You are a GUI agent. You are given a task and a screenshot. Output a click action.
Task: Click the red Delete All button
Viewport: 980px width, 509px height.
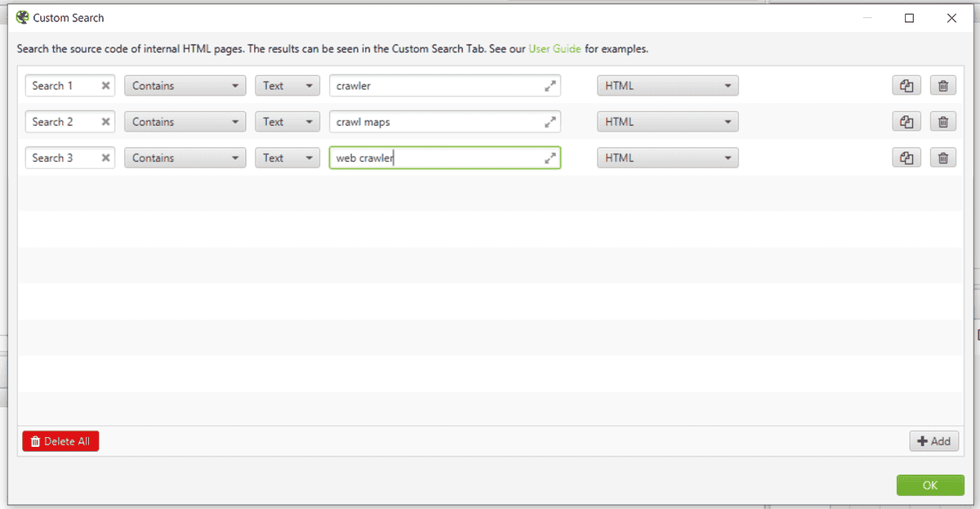[60, 441]
